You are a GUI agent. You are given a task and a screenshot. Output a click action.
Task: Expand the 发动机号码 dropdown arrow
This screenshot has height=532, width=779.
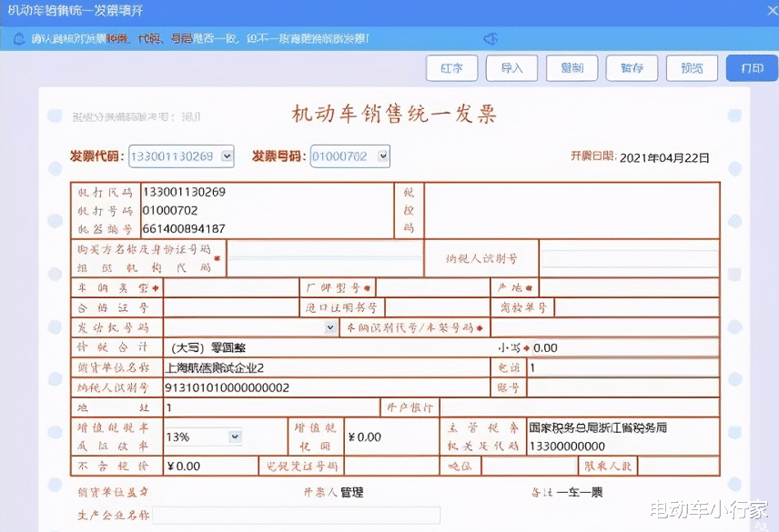[330, 327]
